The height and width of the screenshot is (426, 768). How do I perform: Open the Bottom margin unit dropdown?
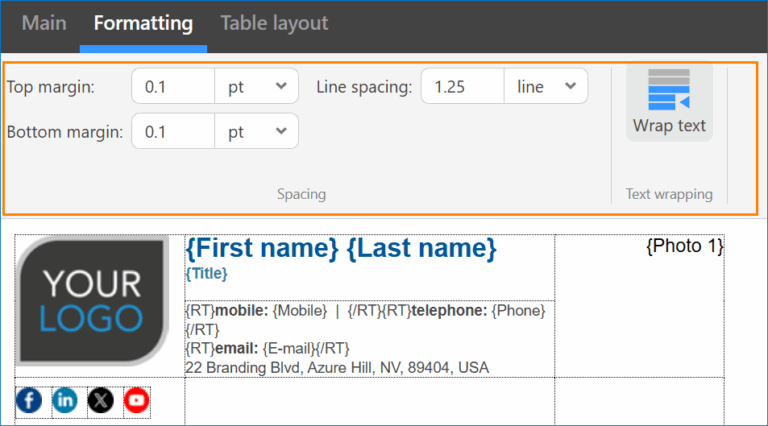click(256, 131)
